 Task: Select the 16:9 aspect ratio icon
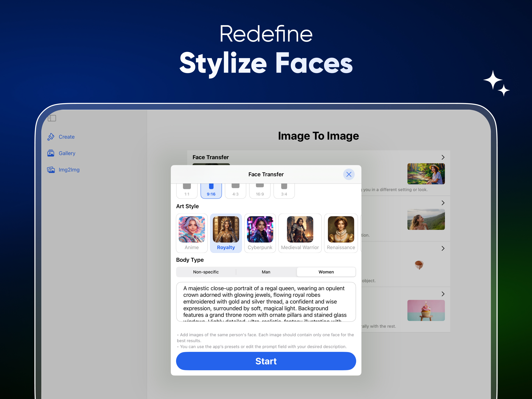click(x=260, y=185)
